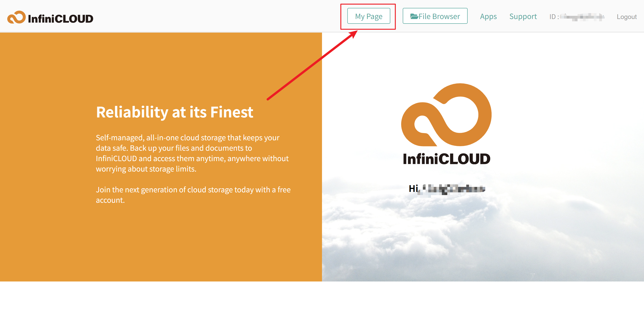Click the 'Join the next generation' paragraph
Viewport: 644px width, 329px height.
point(193,195)
